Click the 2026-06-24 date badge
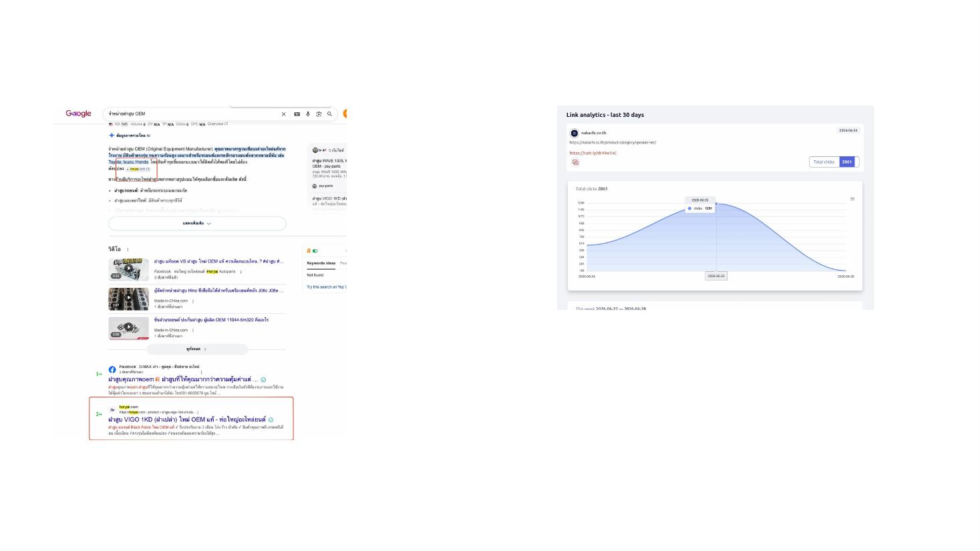The width and height of the screenshot is (980, 551). coord(848,130)
